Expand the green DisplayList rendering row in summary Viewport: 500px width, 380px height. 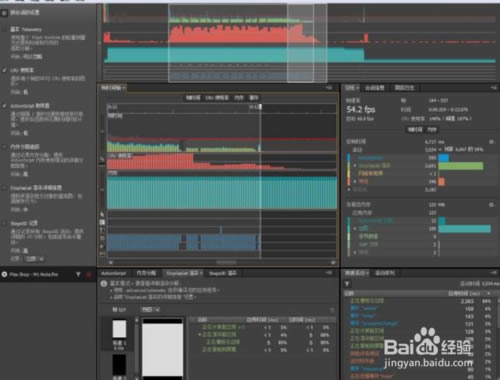pyautogui.click(x=355, y=165)
